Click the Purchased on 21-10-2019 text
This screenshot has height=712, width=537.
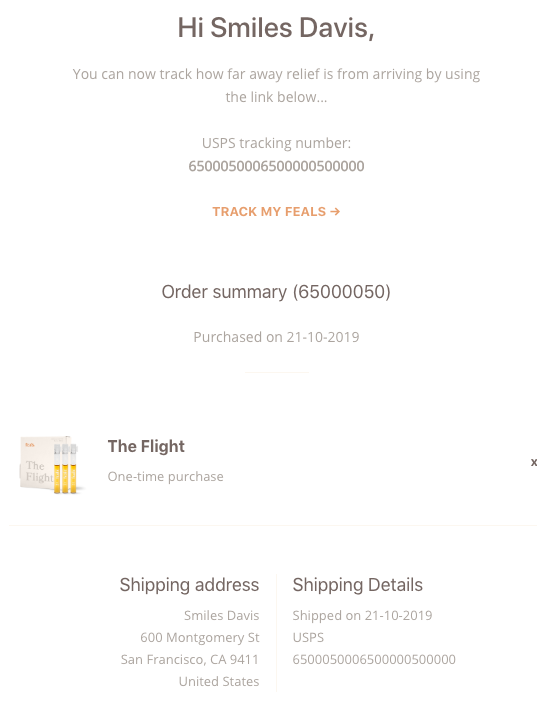pos(276,337)
